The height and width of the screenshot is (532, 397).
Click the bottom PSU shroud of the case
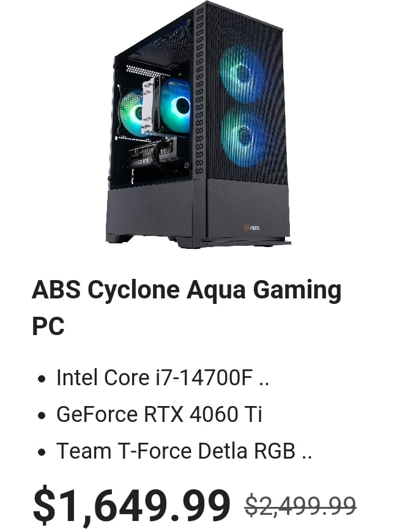(x=198, y=212)
